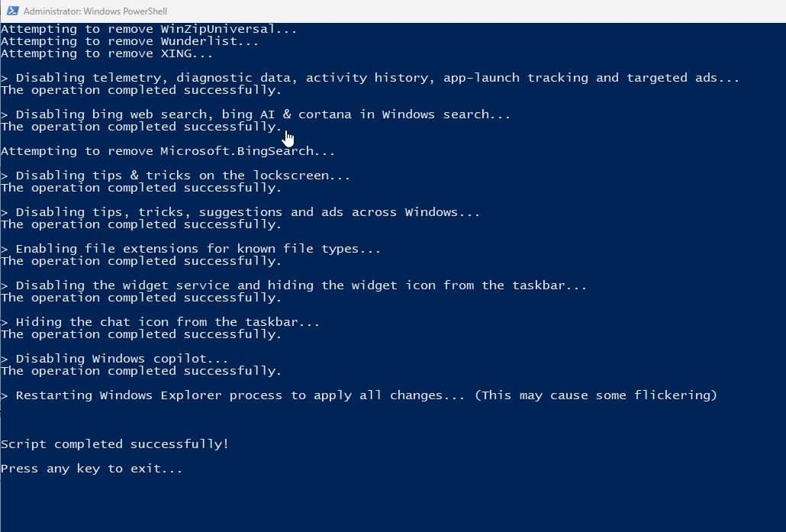Click the "Disabling tips, tricks, suggestions and ads" line
Screen dimensions: 786x532
point(248,212)
